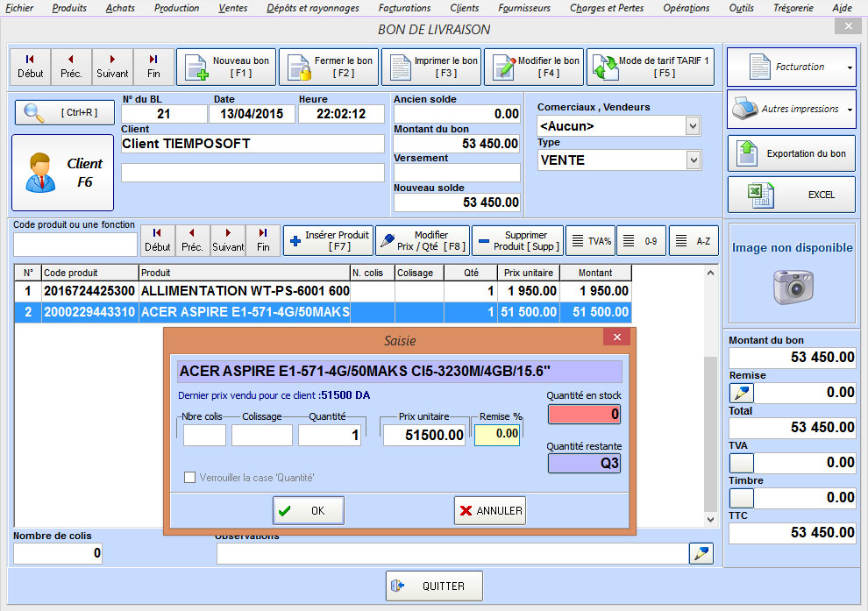Print the note with Imprimer le bon [F3]
This screenshot has width=868, height=611.
[x=431, y=67]
